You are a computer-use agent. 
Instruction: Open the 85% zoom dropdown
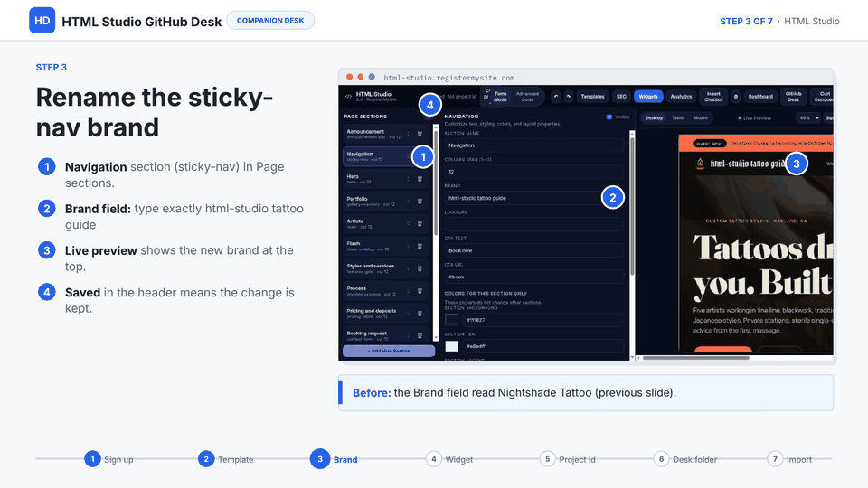pos(808,117)
